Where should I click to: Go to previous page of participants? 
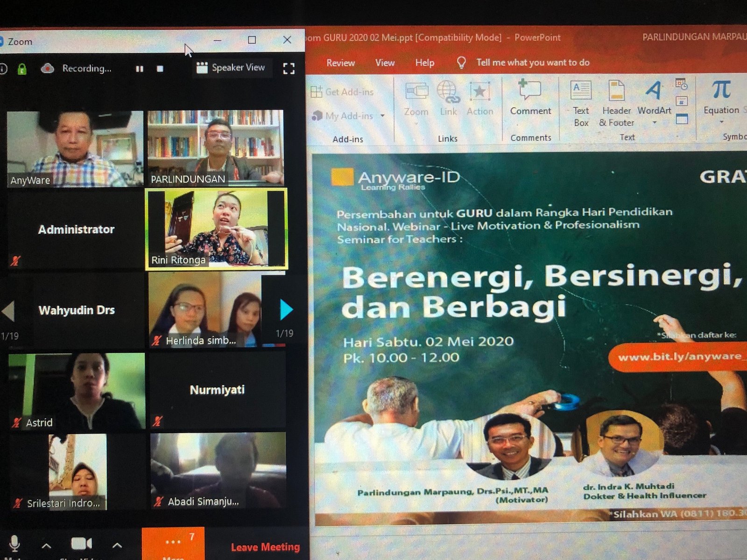8,311
